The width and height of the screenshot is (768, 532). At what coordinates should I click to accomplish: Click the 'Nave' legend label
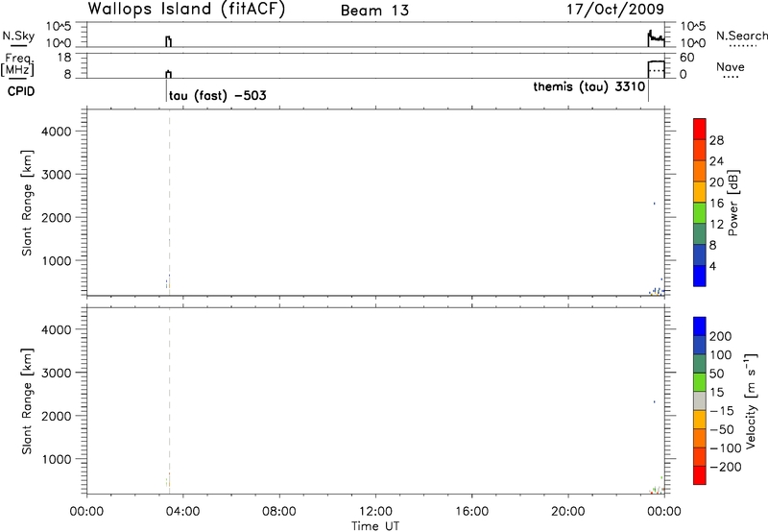point(730,66)
